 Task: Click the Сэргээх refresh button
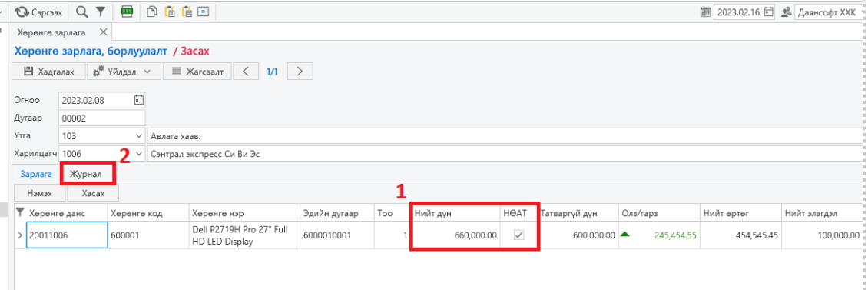click(38, 12)
